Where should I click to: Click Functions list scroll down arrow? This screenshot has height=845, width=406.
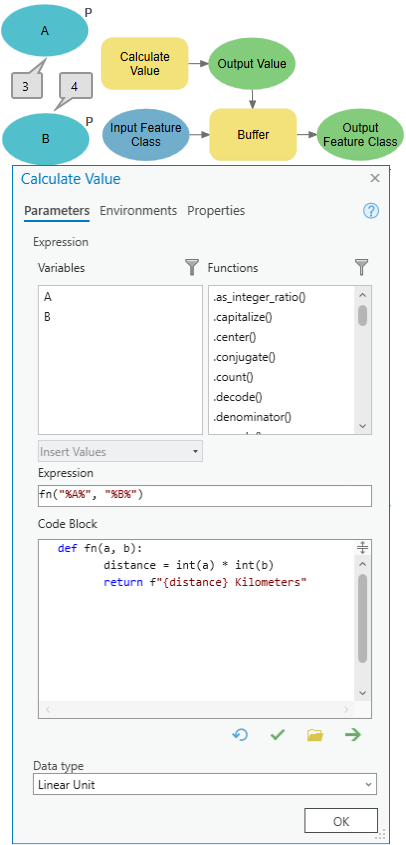pos(362,426)
